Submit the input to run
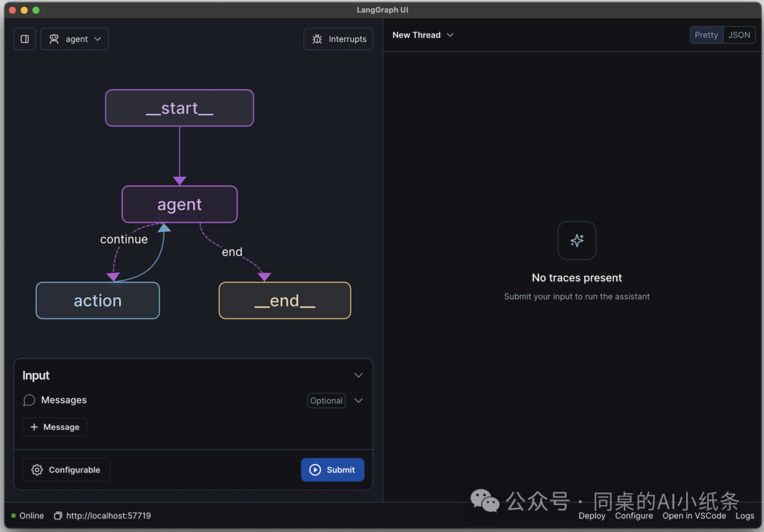The height and width of the screenshot is (532, 764). point(332,470)
